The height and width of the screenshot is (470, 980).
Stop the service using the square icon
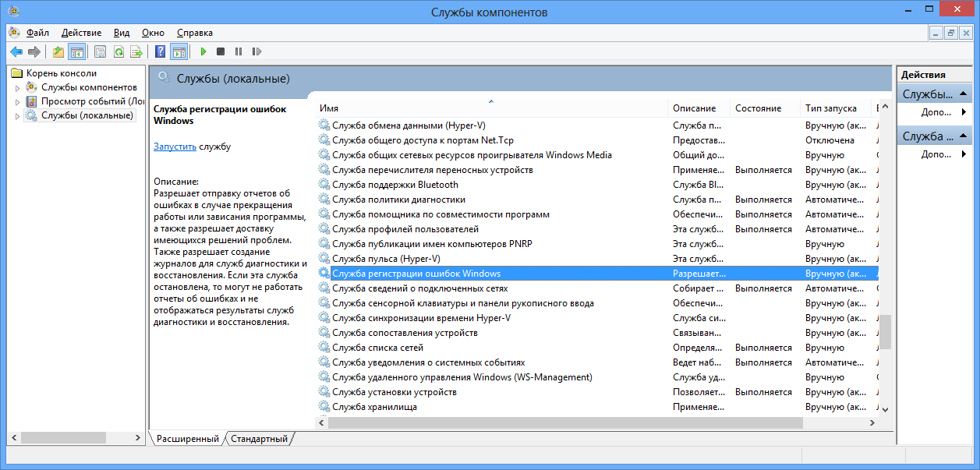221,52
